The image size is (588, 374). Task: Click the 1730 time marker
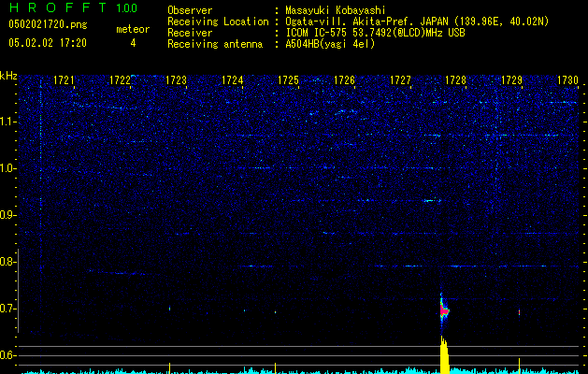(567, 80)
